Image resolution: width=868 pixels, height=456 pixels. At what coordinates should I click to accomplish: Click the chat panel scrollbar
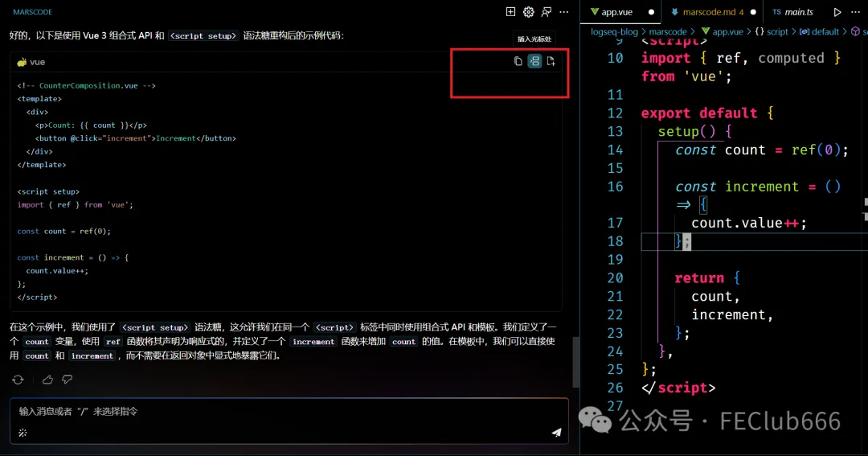[x=575, y=361]
